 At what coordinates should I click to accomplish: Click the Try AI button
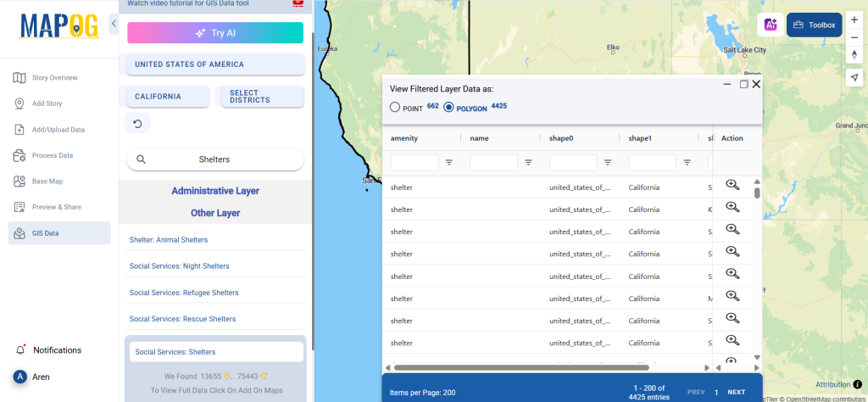[x=215, y=33]
